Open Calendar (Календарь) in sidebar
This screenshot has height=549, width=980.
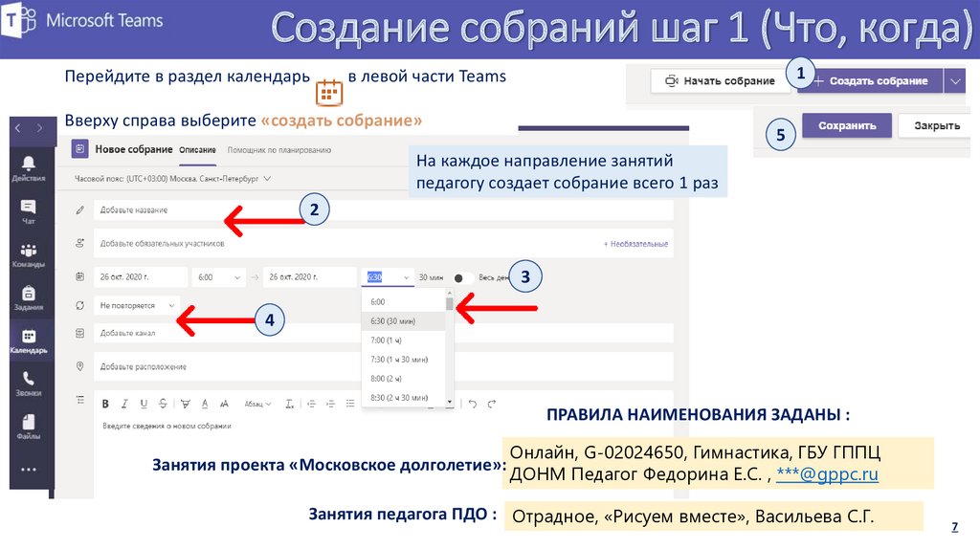28,341
